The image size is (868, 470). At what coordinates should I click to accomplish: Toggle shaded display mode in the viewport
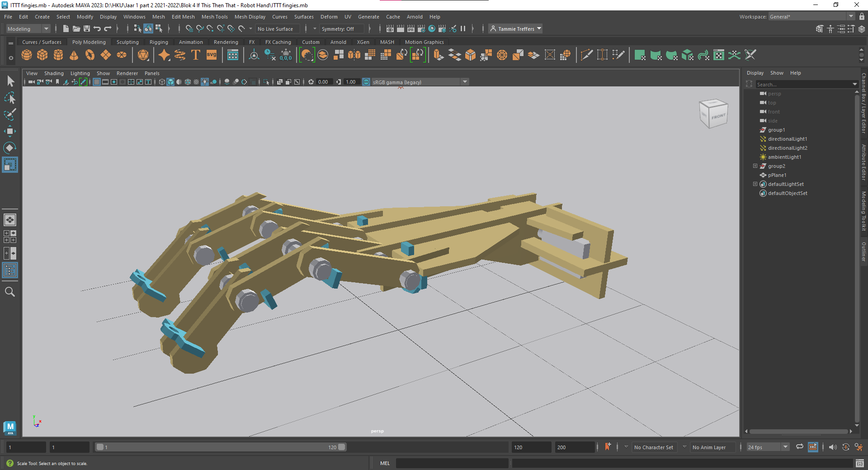point(170,82)
